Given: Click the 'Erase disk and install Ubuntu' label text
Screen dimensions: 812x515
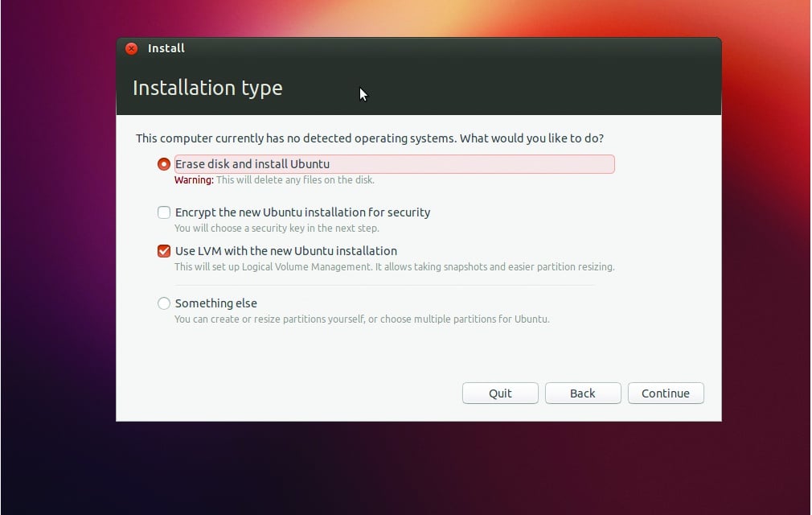Looking at the screenshot, I should 252,164.
